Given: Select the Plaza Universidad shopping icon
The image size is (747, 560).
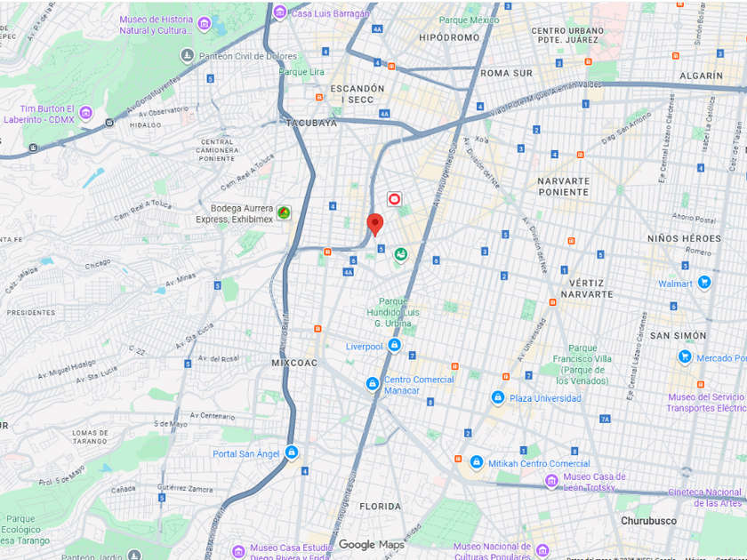Looking at the screenshot, I should 498,397.
